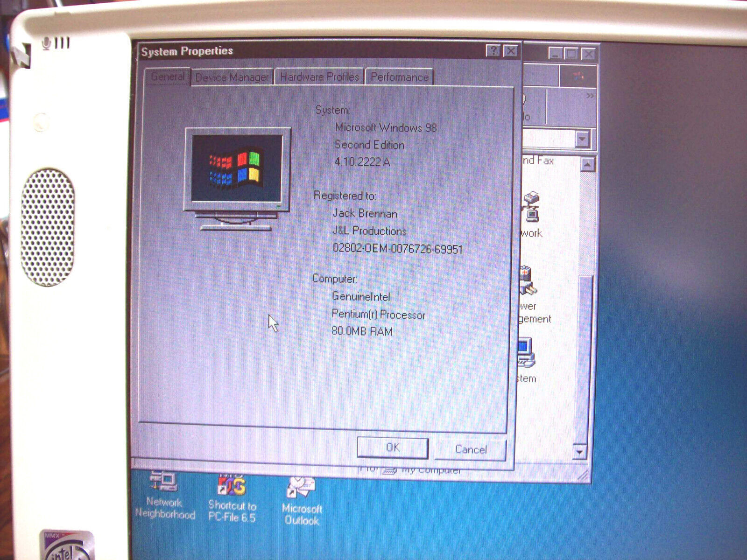Click the 'Jack Brennan' registered name

coord(365,213)
